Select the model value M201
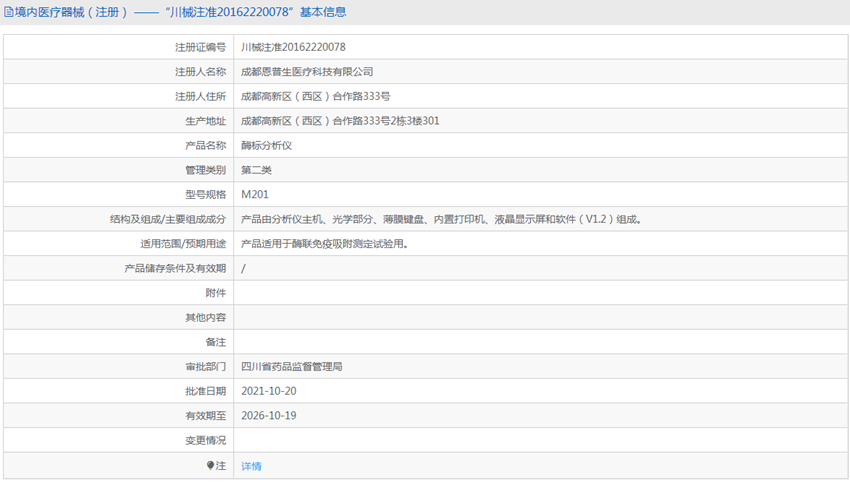The image size is (850, 482). [255, 195]
